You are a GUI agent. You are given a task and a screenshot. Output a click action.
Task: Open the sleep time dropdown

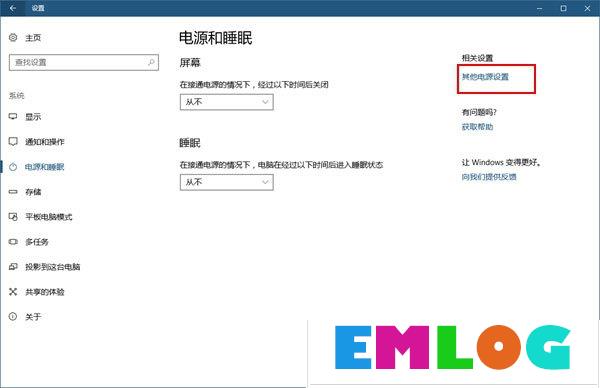[x=227, y=183]
